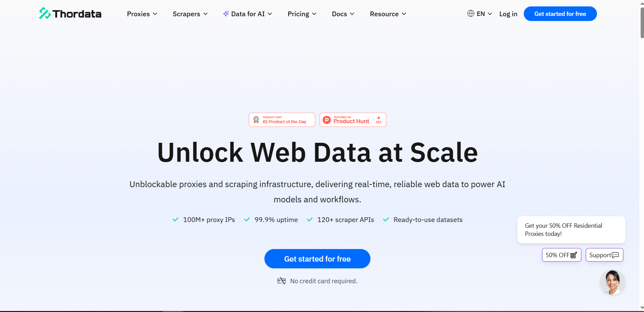Viewport: 644px width, 312px height.
Task: Click the scrollbar down arrow
Action: [642, 308]
